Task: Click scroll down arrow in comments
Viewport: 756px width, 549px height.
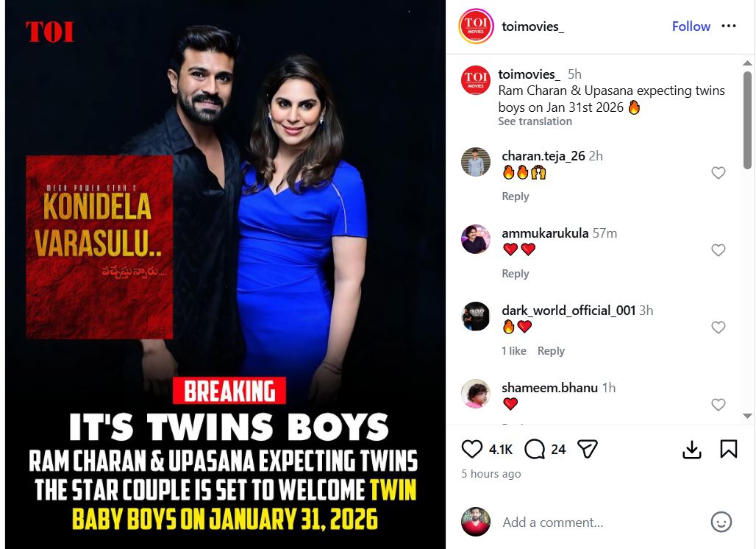Action: (747, 416)
